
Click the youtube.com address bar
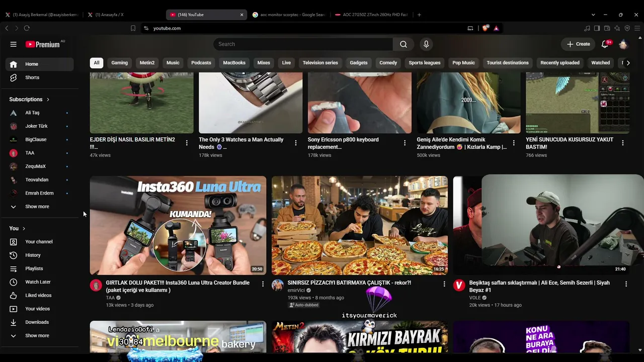[x=302, y=28]
